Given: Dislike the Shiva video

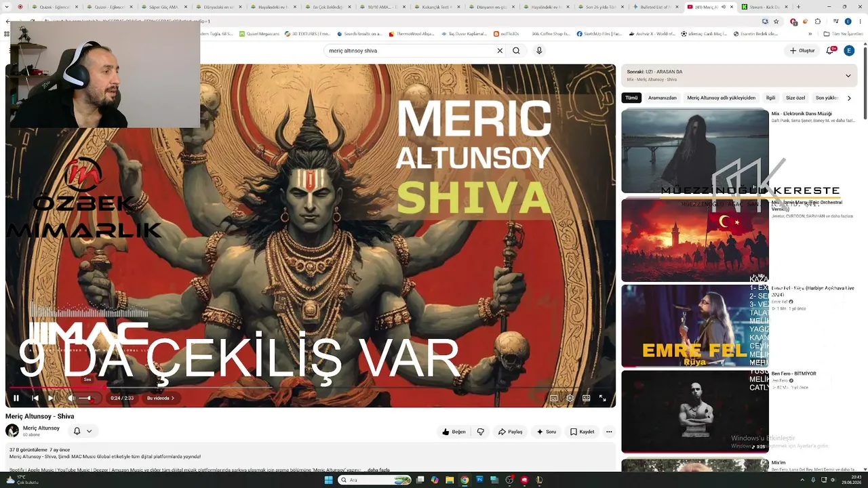Looking at the screenshot, I should [481, 432].
